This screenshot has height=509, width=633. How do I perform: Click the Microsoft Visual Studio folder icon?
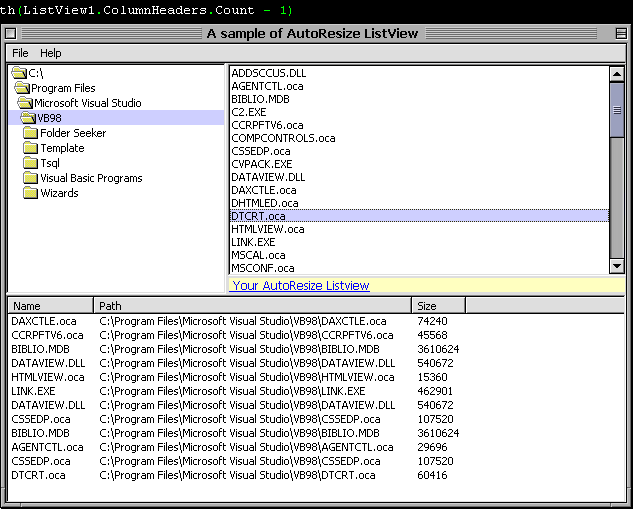coord(26,103)
